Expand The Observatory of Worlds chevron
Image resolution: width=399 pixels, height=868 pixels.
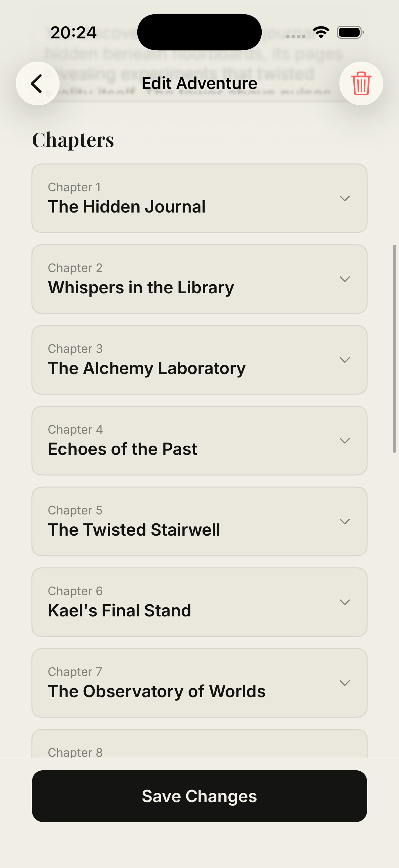(344, 683)
